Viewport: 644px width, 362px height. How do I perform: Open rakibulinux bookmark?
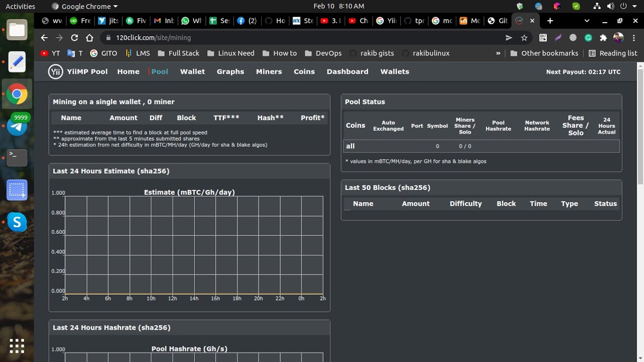pos(426,53)
